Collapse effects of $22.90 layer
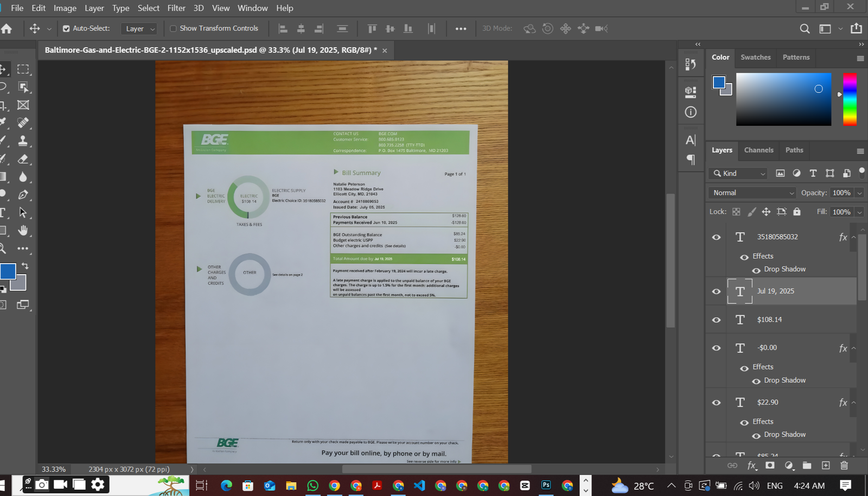This screenshot has height=496, width=868. 853,403
